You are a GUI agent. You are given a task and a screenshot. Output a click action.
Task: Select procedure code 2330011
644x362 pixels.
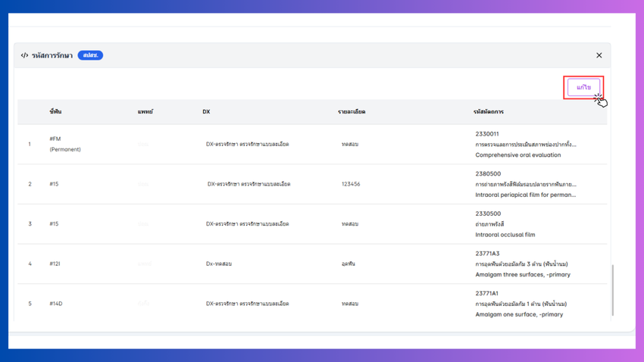pos(487,134)
